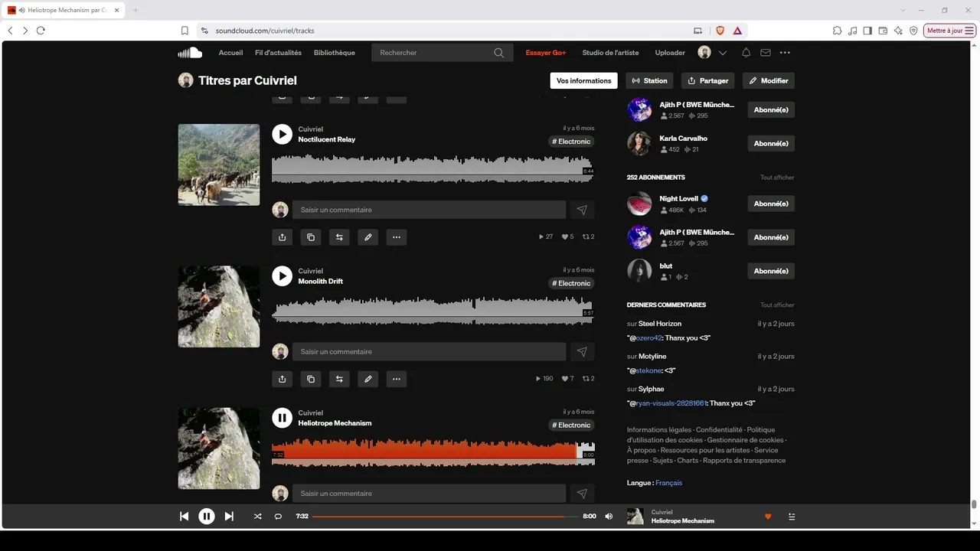Click the SoundCloud logo in header
This screenshot has width=980, height=551.
tap(190, 53)
